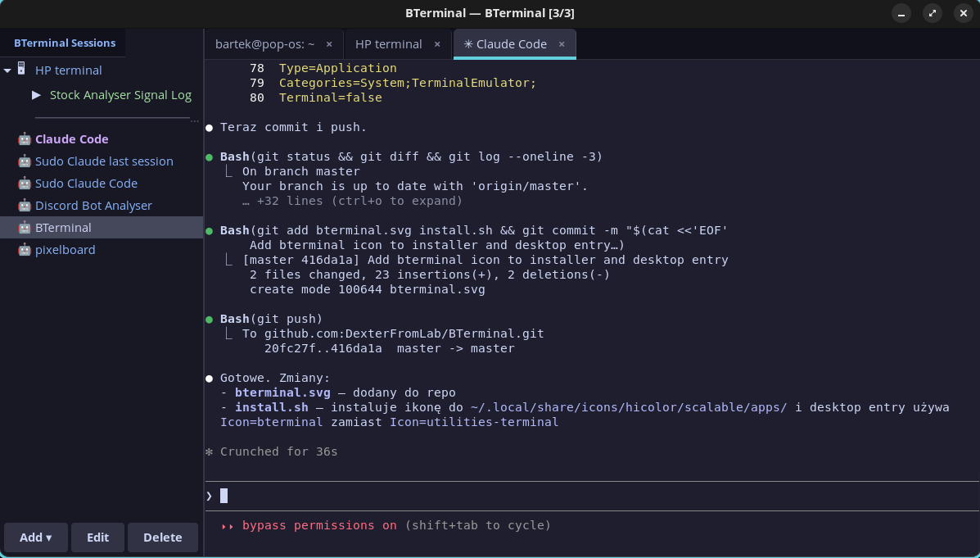Screen dimensions: 980x558
Task: Click the pixelboard session robot icon
Action: click(25, 249)
